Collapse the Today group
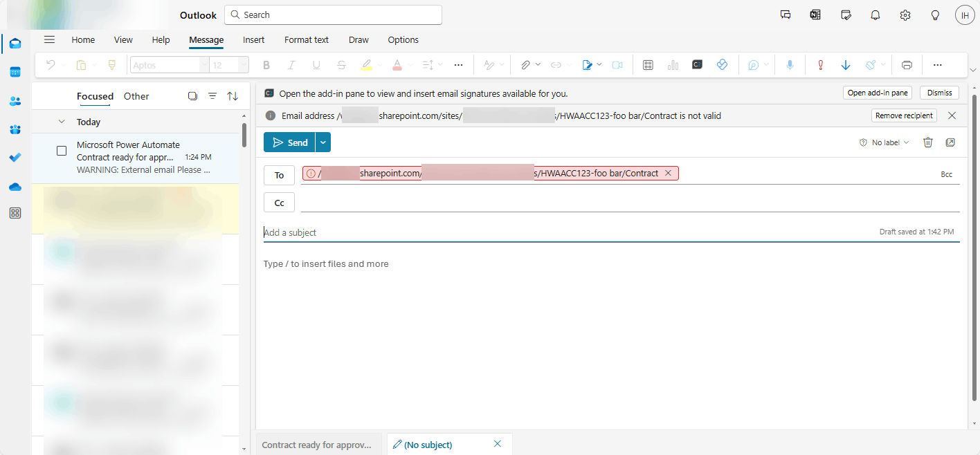The image size is (980, 455). (x=62, y=122)
